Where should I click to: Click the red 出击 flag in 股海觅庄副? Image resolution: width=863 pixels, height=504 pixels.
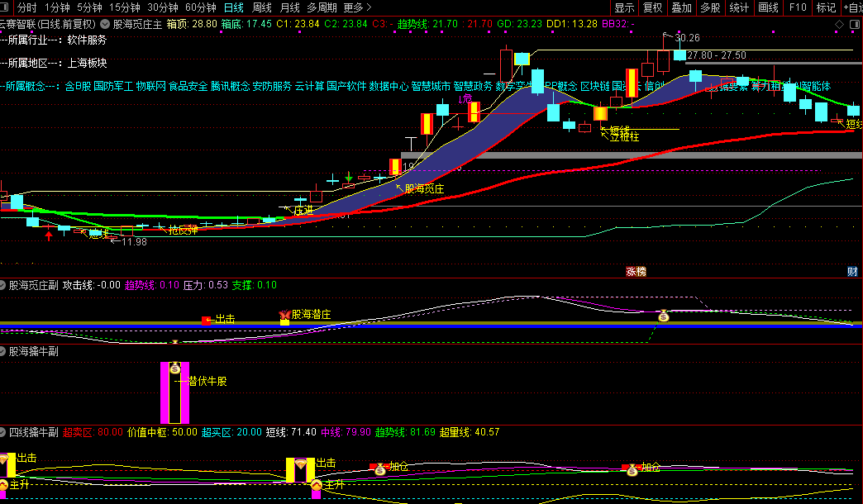coord(207,321)
